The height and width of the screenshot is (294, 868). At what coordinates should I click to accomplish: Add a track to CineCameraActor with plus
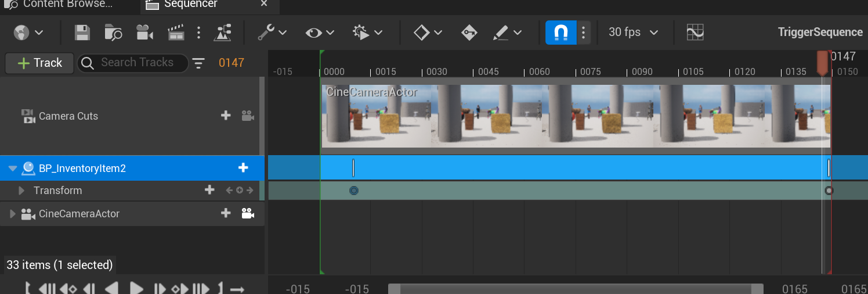tap(226, 213)
